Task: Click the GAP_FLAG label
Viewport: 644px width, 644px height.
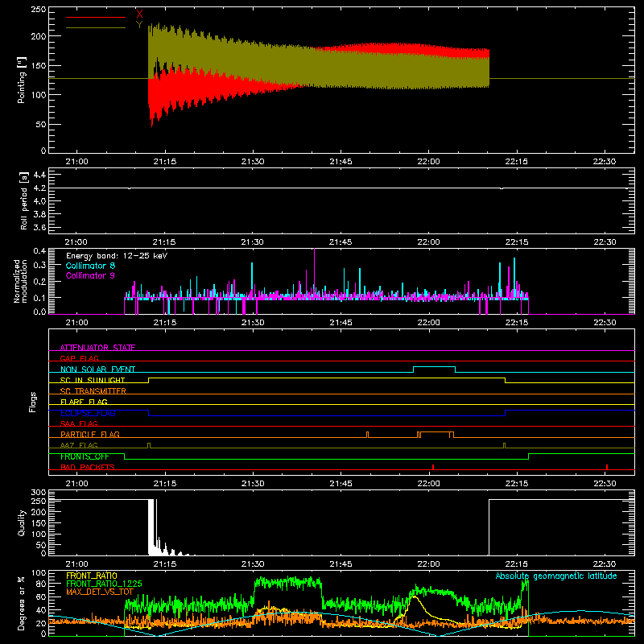Action: tap(79, 358)
